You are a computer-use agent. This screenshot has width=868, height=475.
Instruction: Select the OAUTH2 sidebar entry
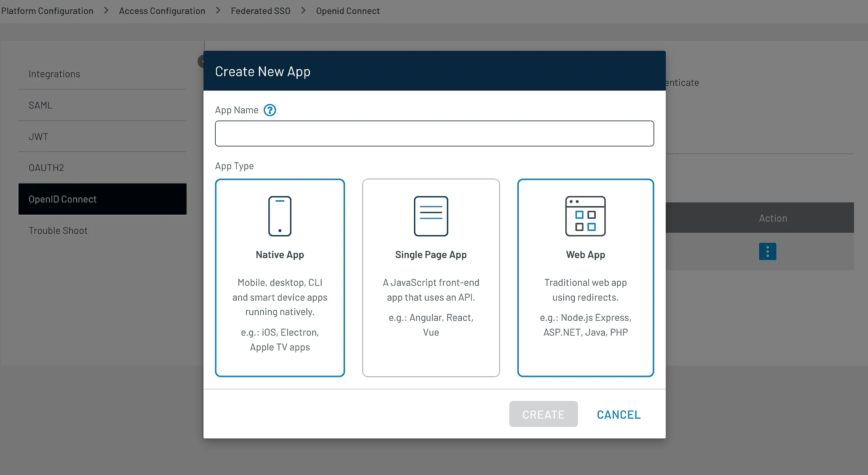click(46, 167)
